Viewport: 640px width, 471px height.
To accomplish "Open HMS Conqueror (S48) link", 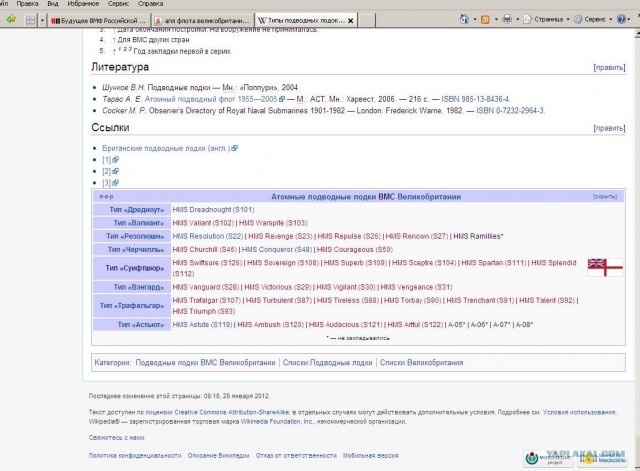I will [277, 249].
